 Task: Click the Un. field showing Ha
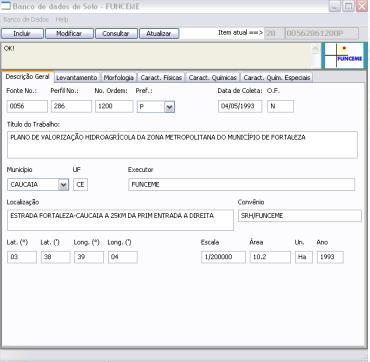click(304, 257)
